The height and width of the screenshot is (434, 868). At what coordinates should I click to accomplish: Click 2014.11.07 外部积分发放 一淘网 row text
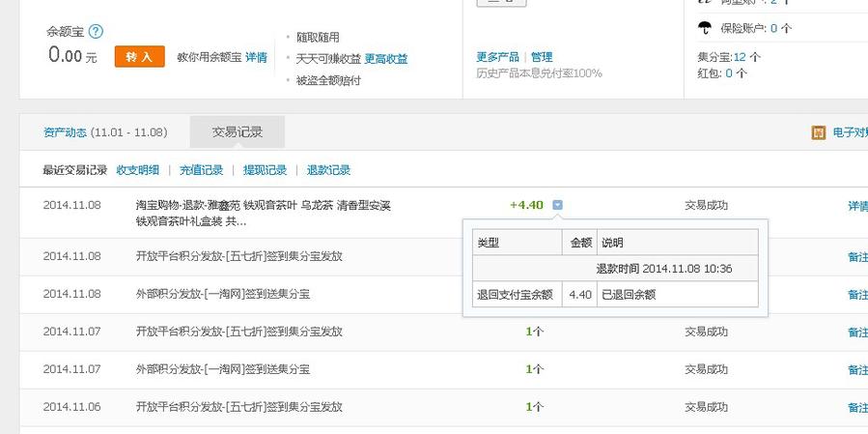pos(222,369)
